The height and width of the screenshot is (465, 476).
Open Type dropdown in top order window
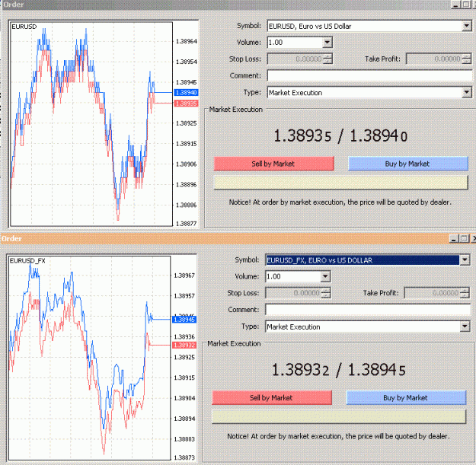tap(467, 92)
